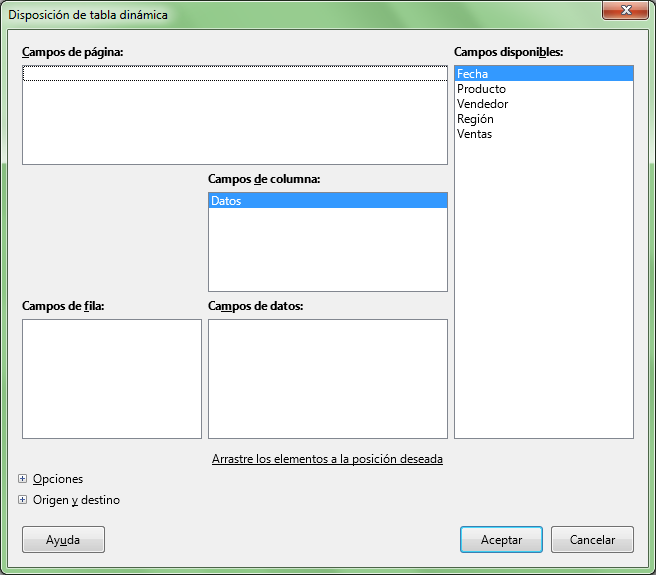Select Fecha in available fields
This screenshot has height=575, width=656.
pyautogui.click(x=473, y=73)
